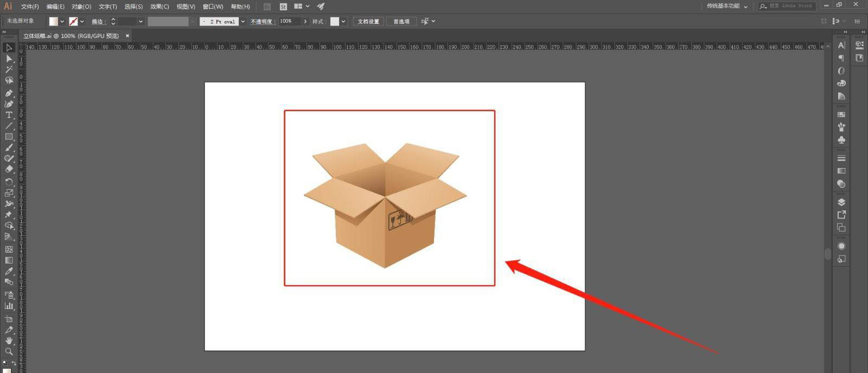Select the Rectangle tool
The image size is (868, 373).
tap(9, 137)
